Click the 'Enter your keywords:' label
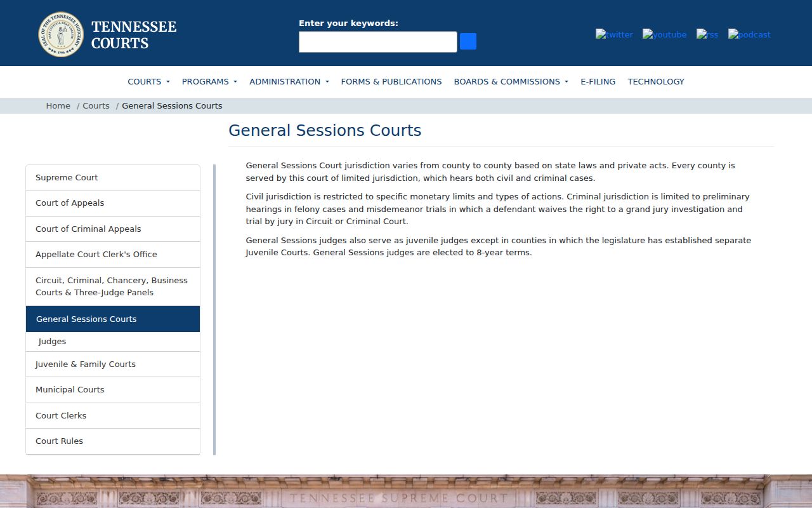 pos(348,23)
